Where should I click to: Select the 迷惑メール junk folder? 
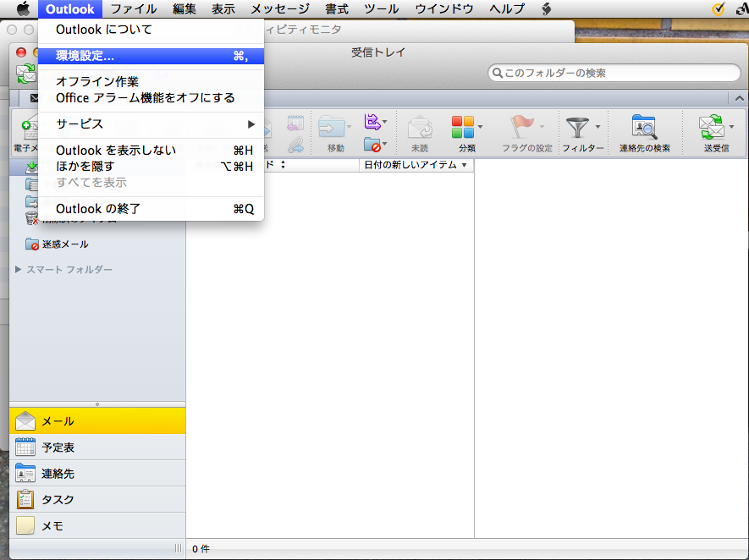click(x=64, y=244)
